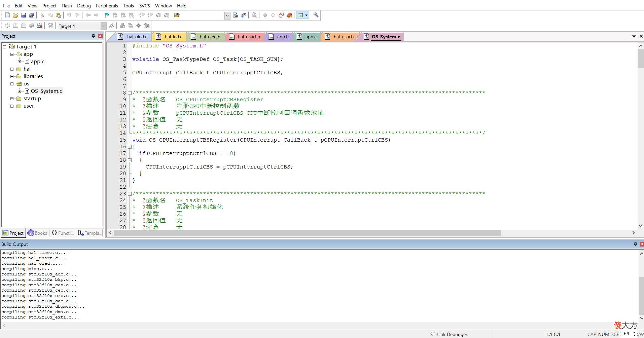Expand the libraries folder
The height and width of the screenshot is (338, 644).
pos(12,76)
